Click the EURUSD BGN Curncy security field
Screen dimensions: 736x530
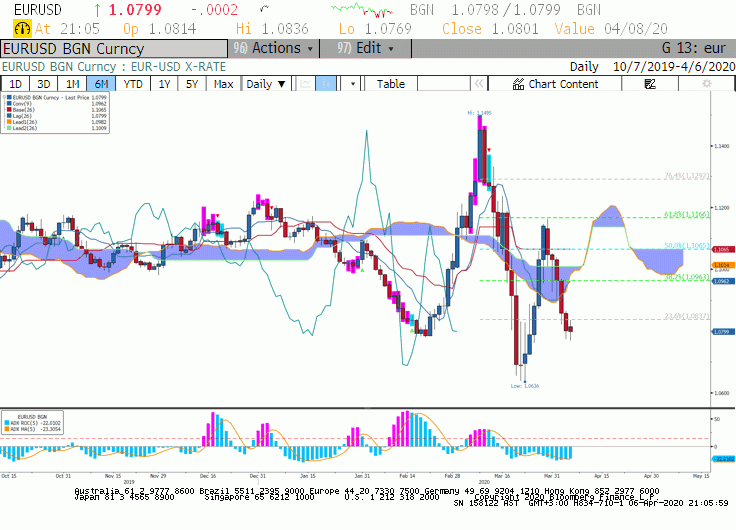pyautogui.click(x=114, y=49)
